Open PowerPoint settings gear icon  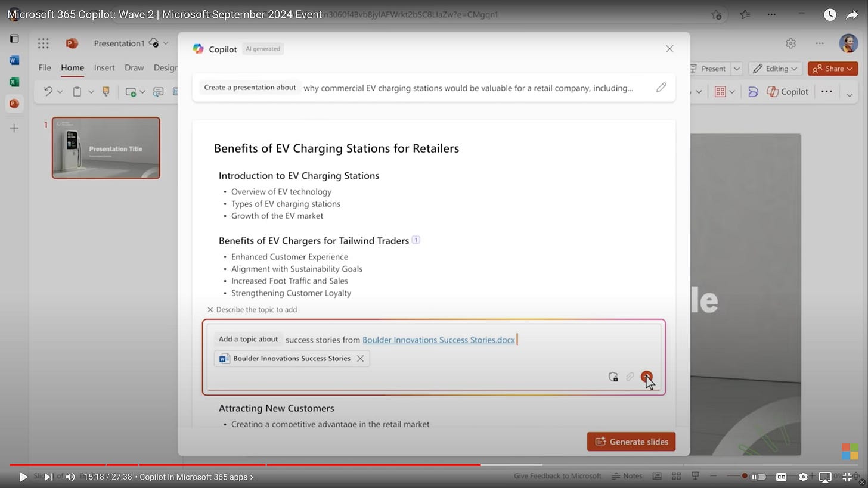click(x=790, y=43)
